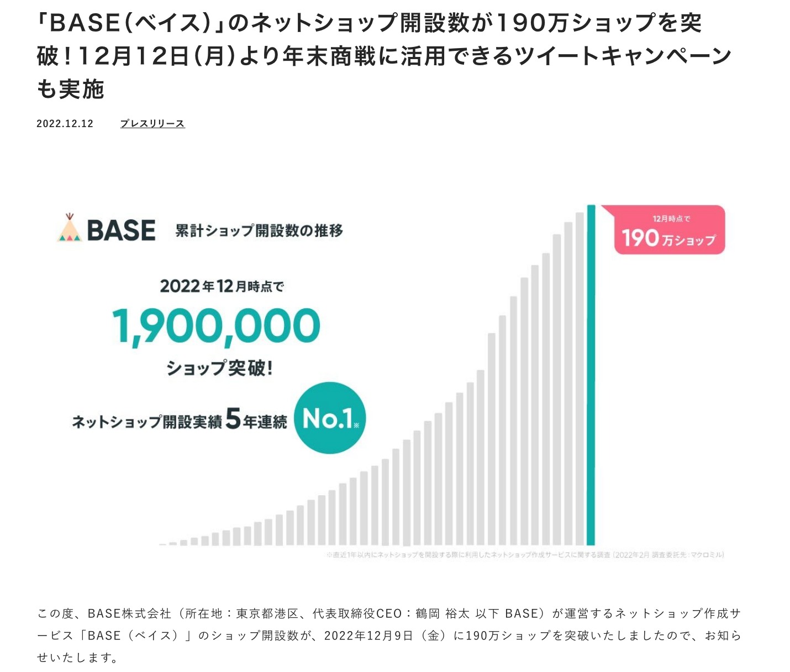This screenshot has width=790, height=672.
Task: Open the プレスリリース category link
Action: click(x=152, y=124)
